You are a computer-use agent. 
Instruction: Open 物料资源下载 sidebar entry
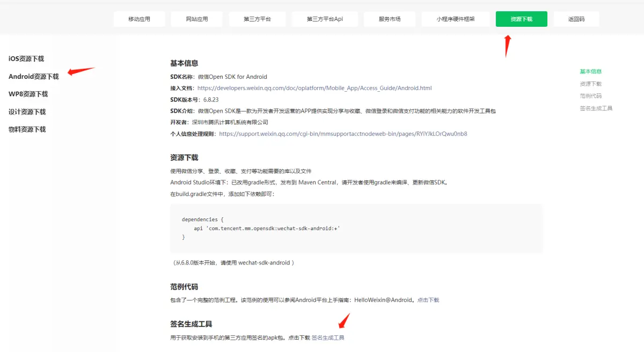point(27,129)
